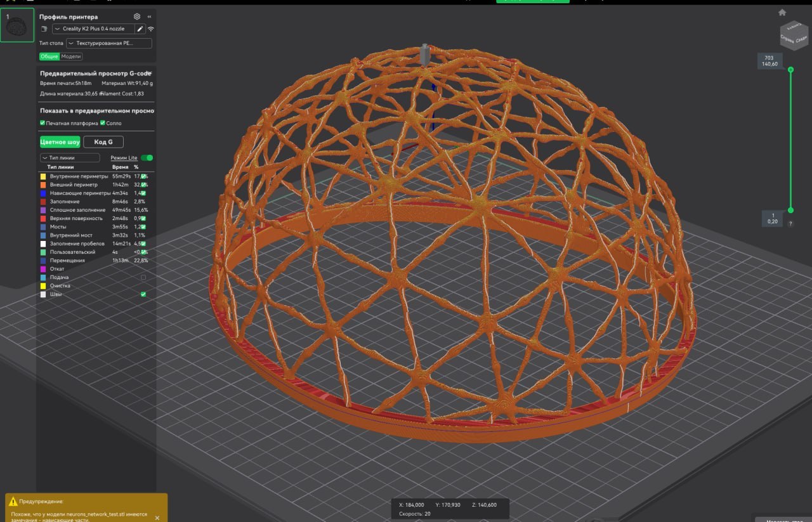Screen dimensions: 812x522
Task: Toggle visibility of Нависающие периметры
Action: click(143, 193)
